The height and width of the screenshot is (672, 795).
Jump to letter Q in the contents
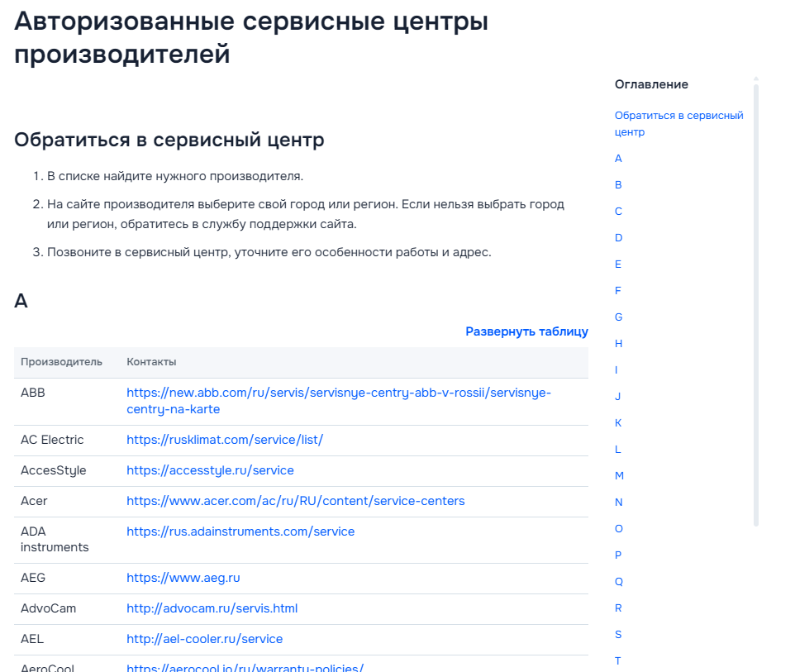(x=618, y=581)
